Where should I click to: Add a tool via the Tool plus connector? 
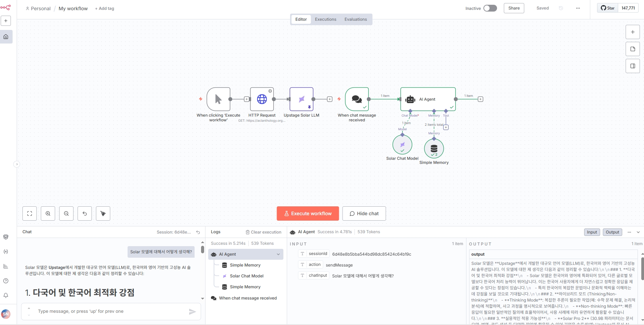click(446, 127)
